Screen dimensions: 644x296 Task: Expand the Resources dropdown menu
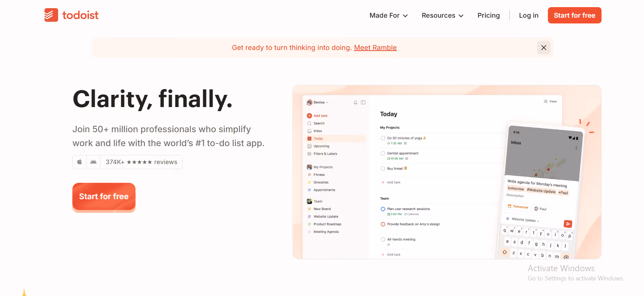click(x=443, y=15)
